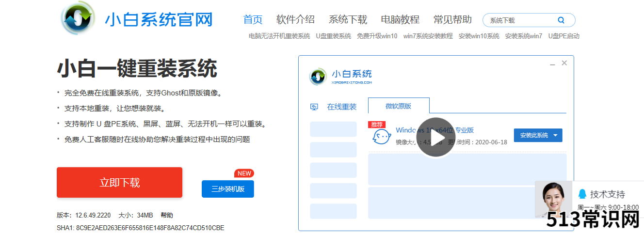Click the 安装此系统 button label
This screenshot has width=644, height=234.
[x=534, y=136]
